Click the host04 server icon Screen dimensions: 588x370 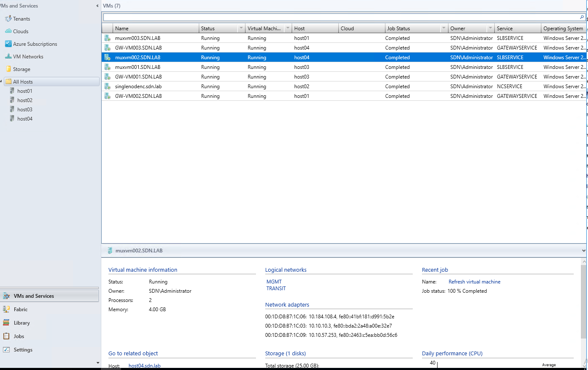pos(12,118)
